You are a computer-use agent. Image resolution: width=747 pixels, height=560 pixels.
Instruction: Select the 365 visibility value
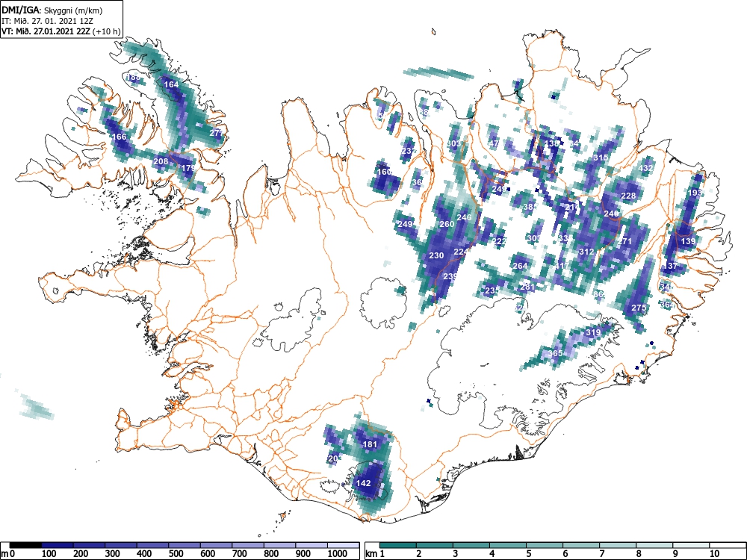point(556,353)
